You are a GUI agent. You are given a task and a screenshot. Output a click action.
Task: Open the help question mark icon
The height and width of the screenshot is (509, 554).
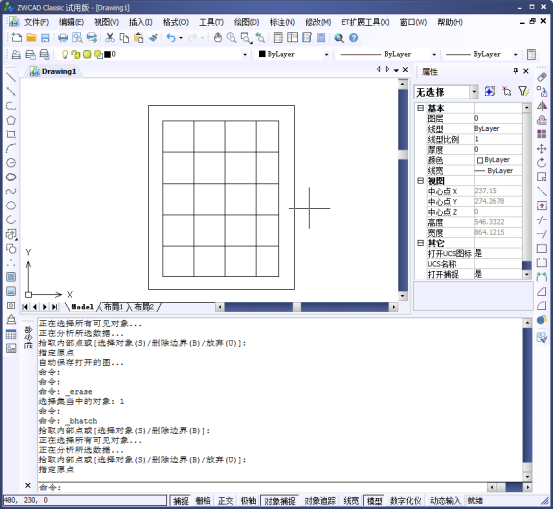(353, 37)
